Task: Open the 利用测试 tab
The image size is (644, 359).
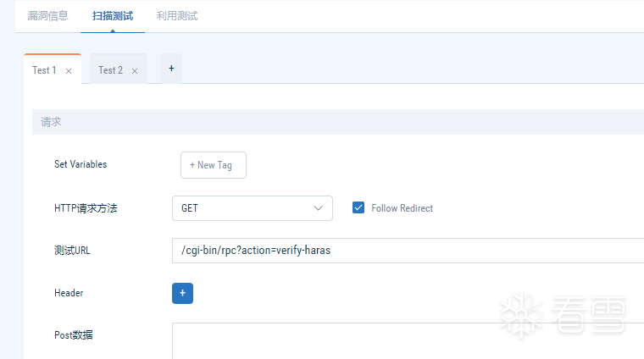Action: (x=177, y=15)
